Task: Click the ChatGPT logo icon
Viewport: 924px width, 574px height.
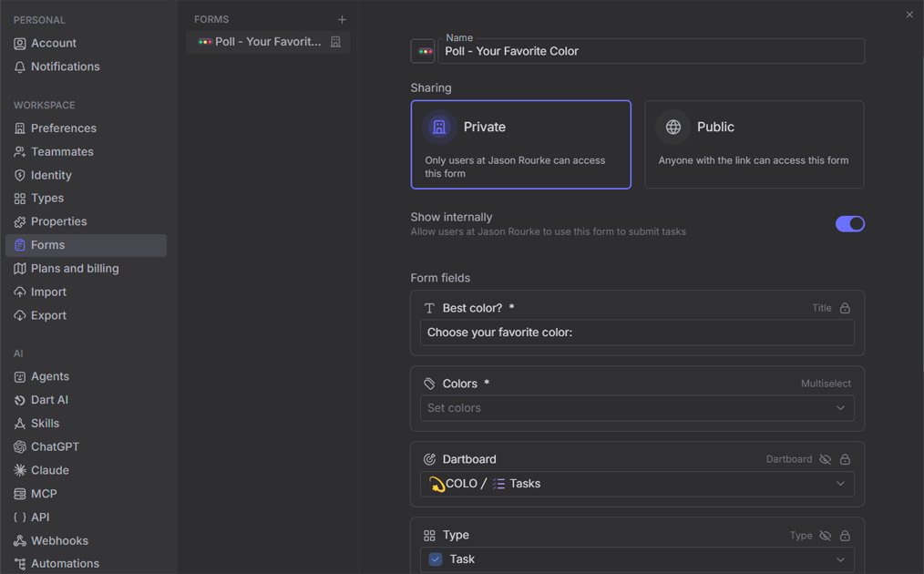Action: point(20,447)
